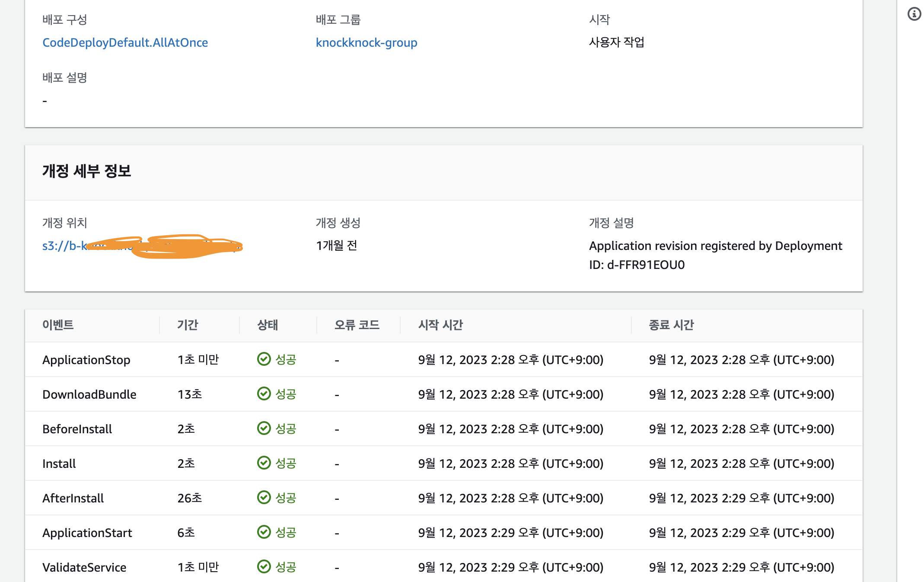The height and width of the screenshot is (582, 924).
Task: Click ValidateService success check icon
Action: pos(264,567)
